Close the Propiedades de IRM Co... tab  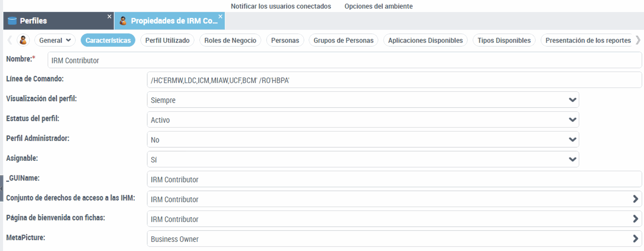click(x=220, y=16)
